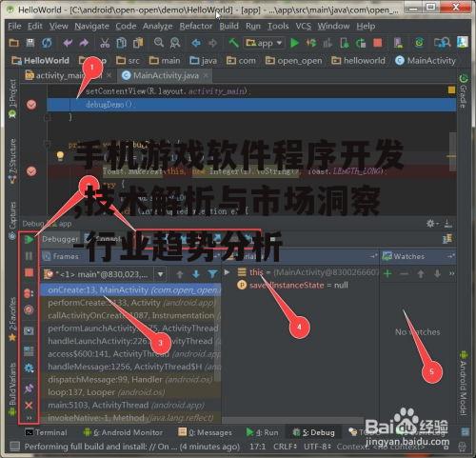Click the MainActivity breadcrumb item
Image resolution: width=476 pixels, height=458 pixels.
426,60
